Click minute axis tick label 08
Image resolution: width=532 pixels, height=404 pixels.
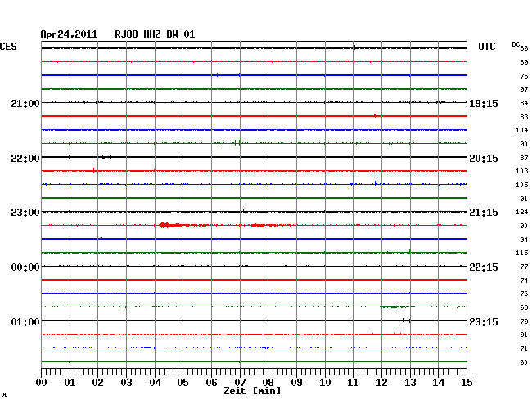268,383
